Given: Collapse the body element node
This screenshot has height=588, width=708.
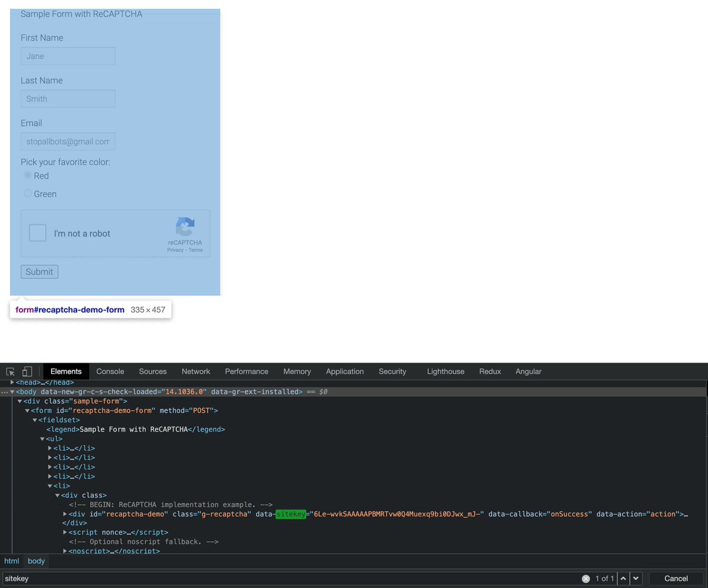Looking at the screenshot, I should click(x=12, y=392).
